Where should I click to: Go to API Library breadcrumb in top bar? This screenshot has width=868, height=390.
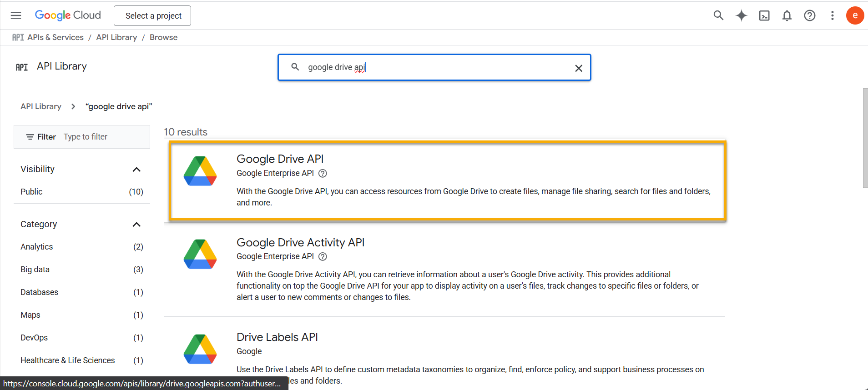(116, 37)
